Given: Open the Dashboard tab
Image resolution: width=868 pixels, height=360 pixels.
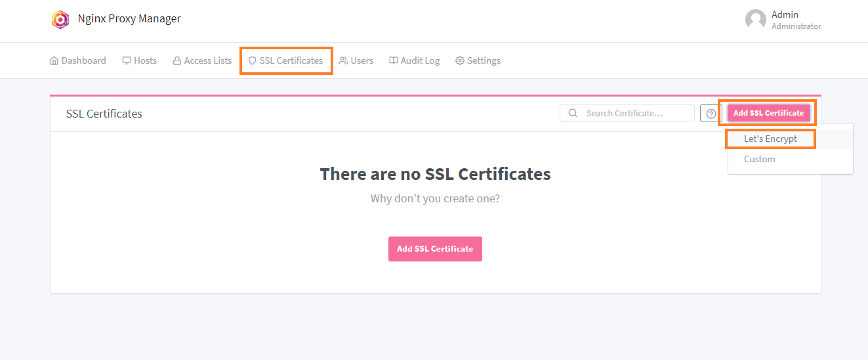Looking at the screenshot, I should point(78,60).
